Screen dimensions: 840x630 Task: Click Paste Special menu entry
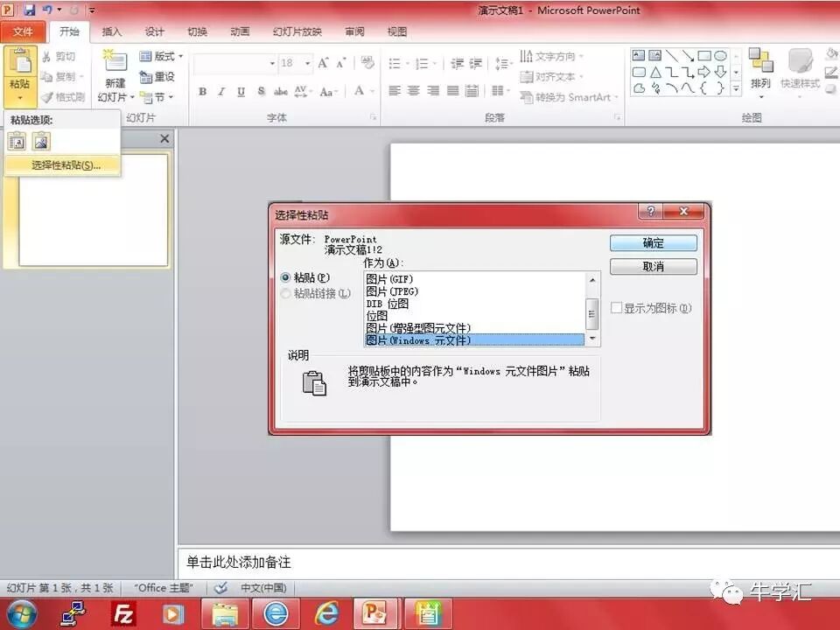pyautogui.click(x=63, y=165)
